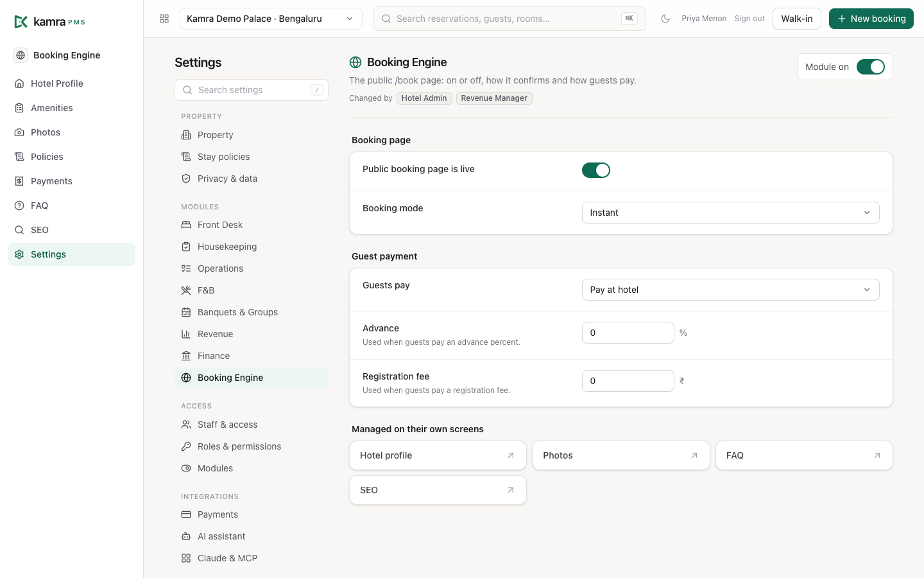This screenshot has height=578, width=924.
Task: Click the Roles & permissions key icon
Action: coord(186,446)
